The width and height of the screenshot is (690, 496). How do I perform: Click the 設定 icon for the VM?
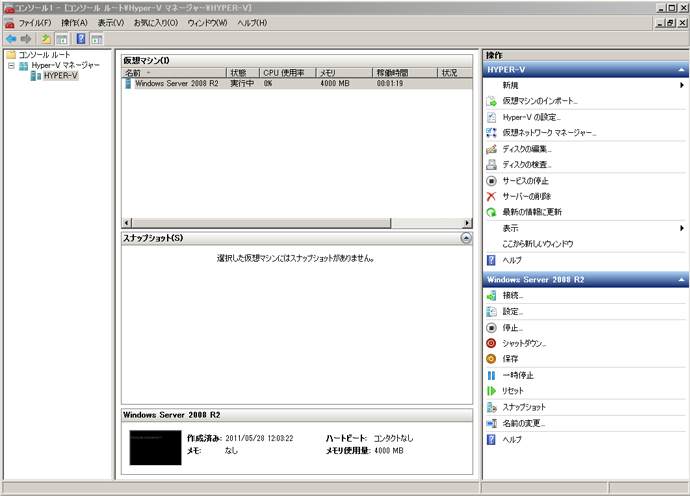[492, 312]
